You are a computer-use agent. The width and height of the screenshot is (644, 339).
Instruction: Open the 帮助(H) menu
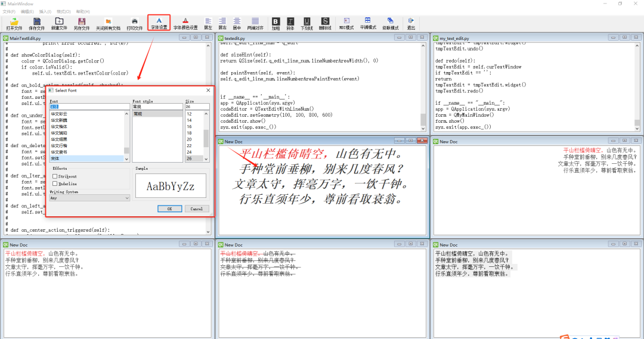click(x=82, y=11)
